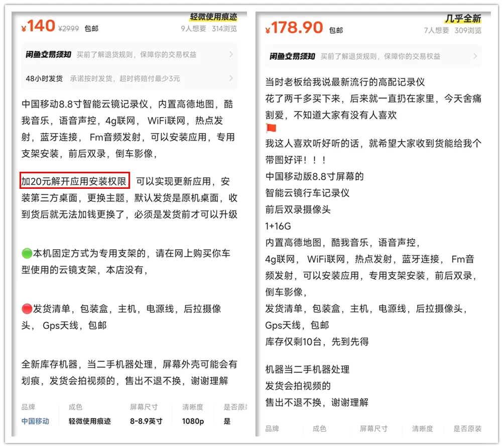
Task: Click the 8-8.9英寸 screen size value
Action: pyautogui.click(x=147, y=422)
